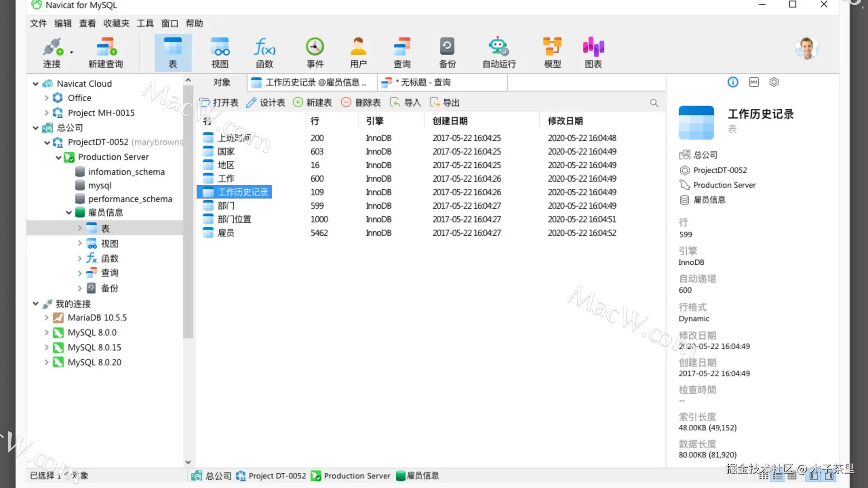This screenshot has width=868, height=488.
Task: Open the 连接 dropdown arrow
Action: coord(71,52)
